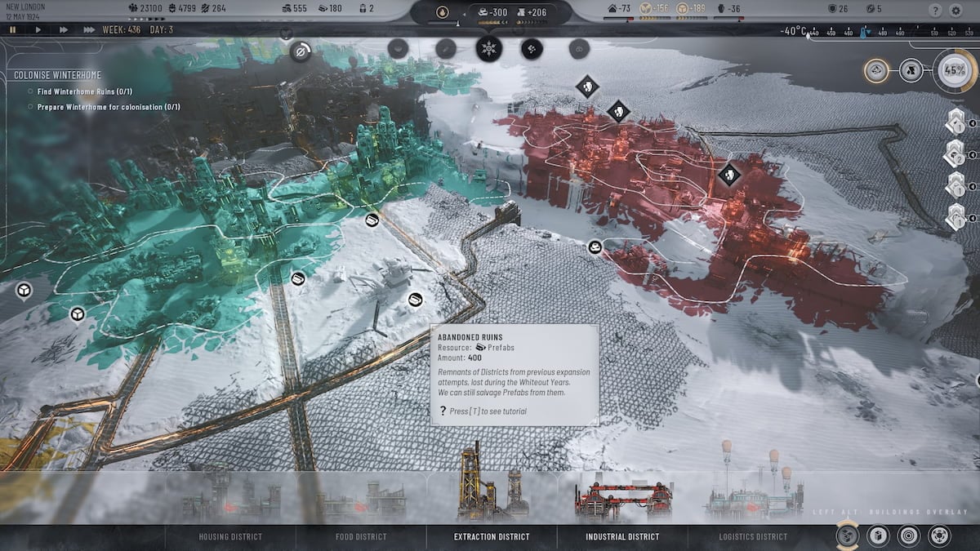Click the help question mark icon
The width and height of the screenshot is (980, 551).
(x=935, y=9)
